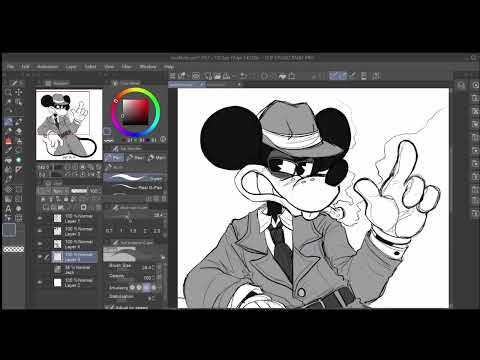Select the Pen sub tool group tab
480x360 pixels.
click(114, 157)
